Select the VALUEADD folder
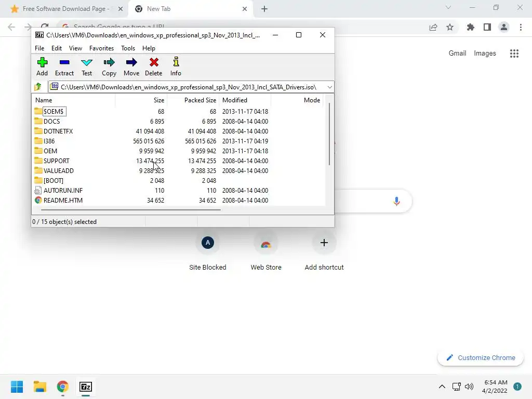This screenshot has width=532, height=399. 54,170
